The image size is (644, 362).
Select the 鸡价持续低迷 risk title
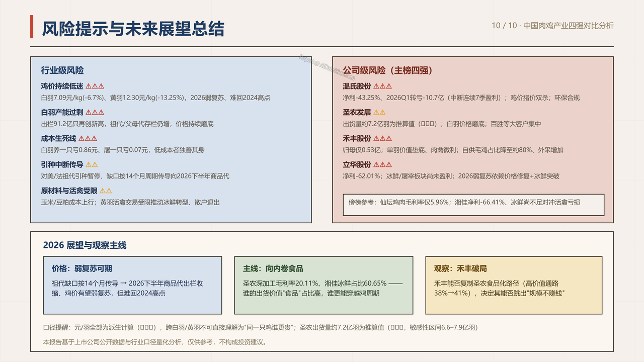tap(62, 86)
